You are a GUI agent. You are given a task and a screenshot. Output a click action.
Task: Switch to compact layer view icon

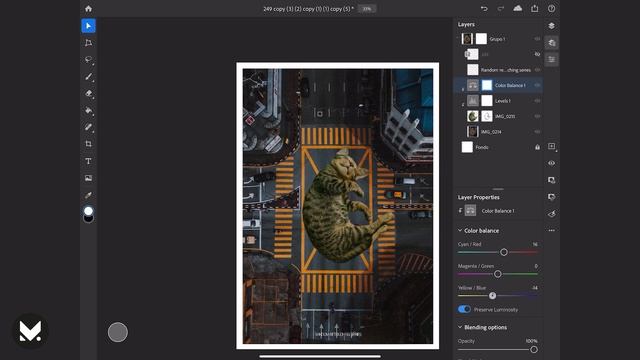click(x=551, y=26)
